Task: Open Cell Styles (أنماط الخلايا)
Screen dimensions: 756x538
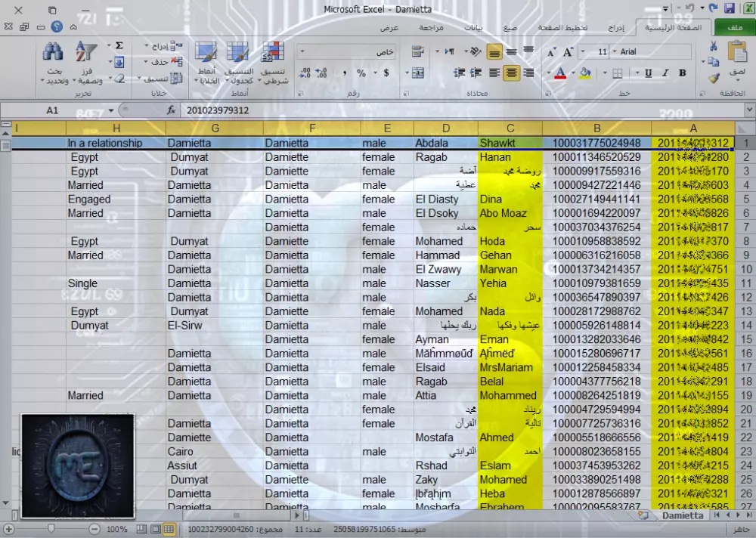Action: coord(207,63)
